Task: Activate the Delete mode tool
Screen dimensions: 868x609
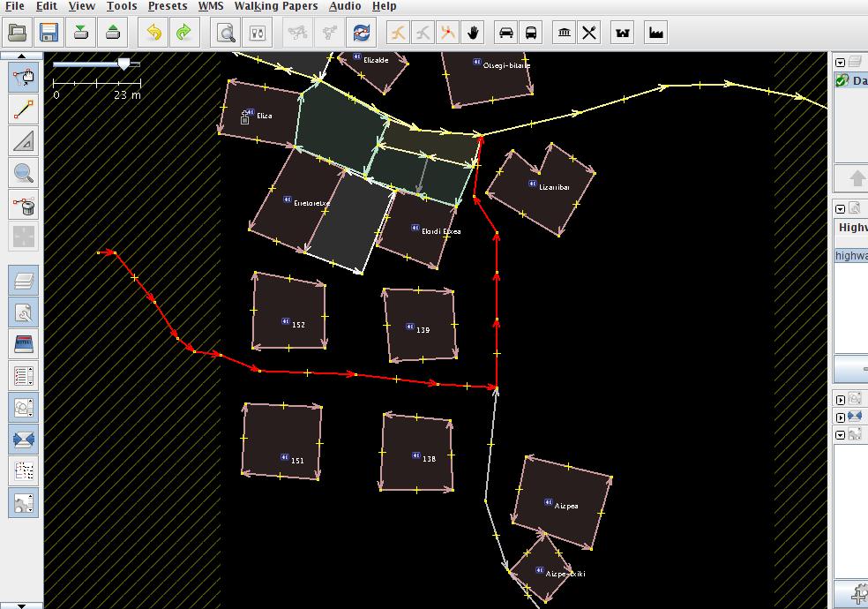Action: point(24,205)
